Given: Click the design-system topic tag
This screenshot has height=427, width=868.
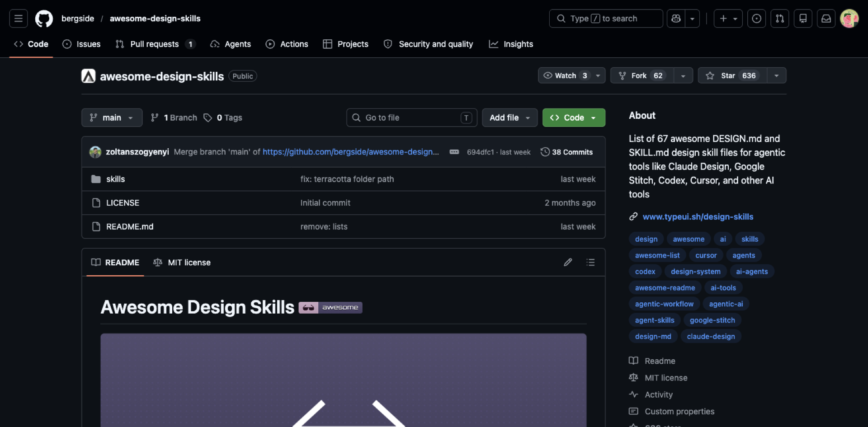Looking at the screenshot, I should (x=695, y=272).
